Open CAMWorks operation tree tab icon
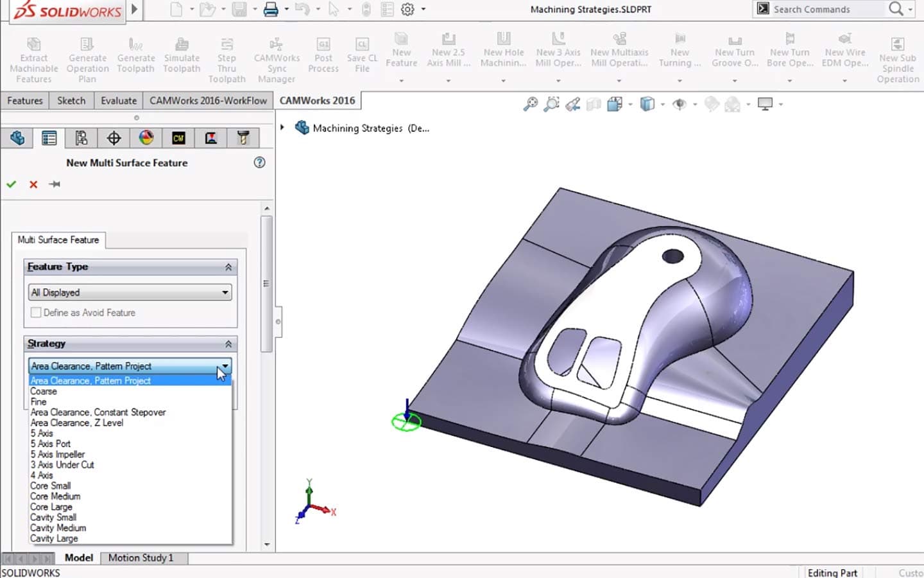The height and width of the screenshot is (578, 924). pyautogui.click(x=210, y=138)
